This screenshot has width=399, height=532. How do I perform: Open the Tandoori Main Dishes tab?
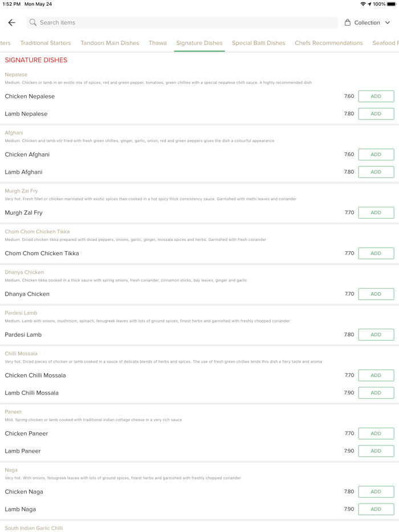[x=109, y=43]
